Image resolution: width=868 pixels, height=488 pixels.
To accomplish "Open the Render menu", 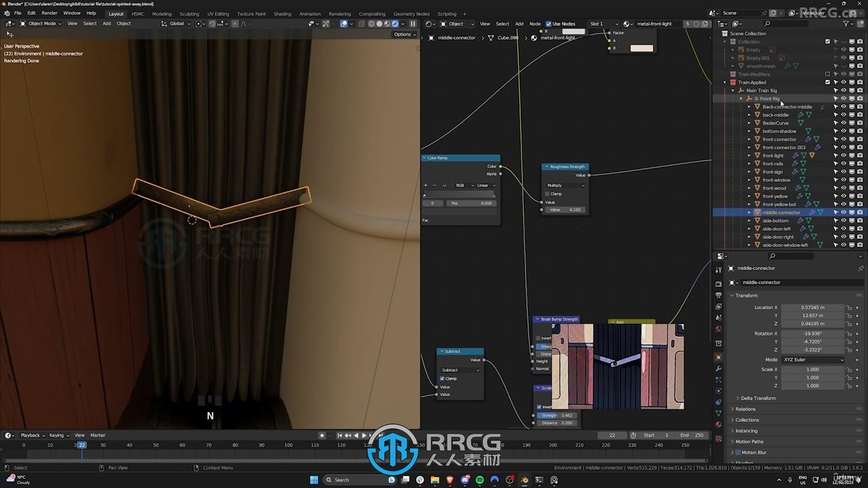I will (x=50, y=13).
